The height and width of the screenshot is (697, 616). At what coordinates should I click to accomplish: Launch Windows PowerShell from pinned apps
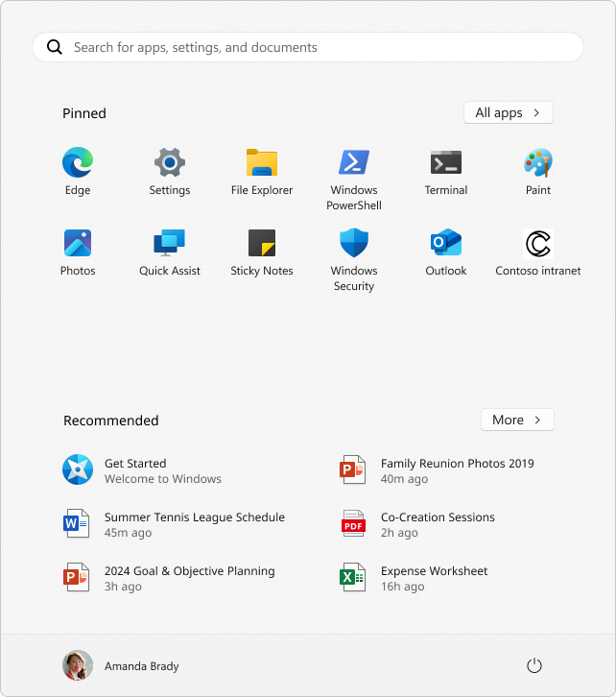click(354, 163)
